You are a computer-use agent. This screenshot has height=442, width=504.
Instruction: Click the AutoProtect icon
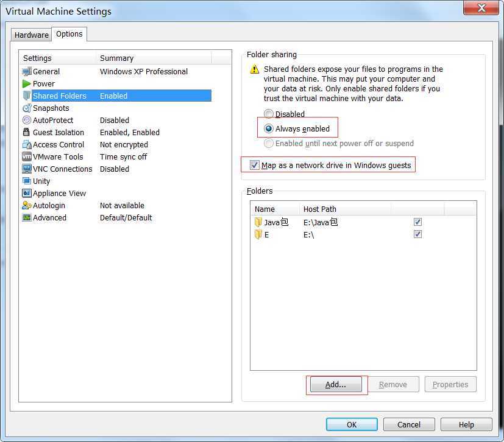click(x=27, y=121)
